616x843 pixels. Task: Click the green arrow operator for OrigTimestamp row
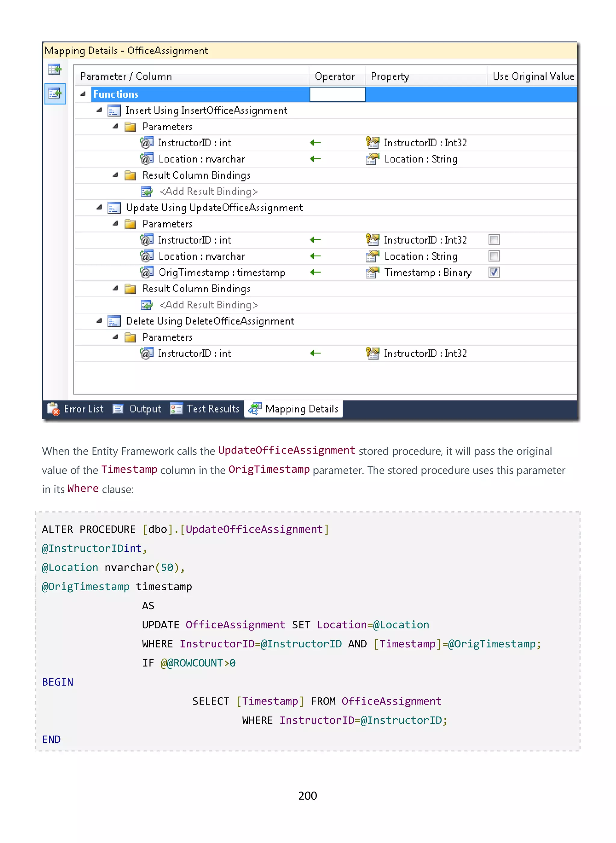(316, 272)
